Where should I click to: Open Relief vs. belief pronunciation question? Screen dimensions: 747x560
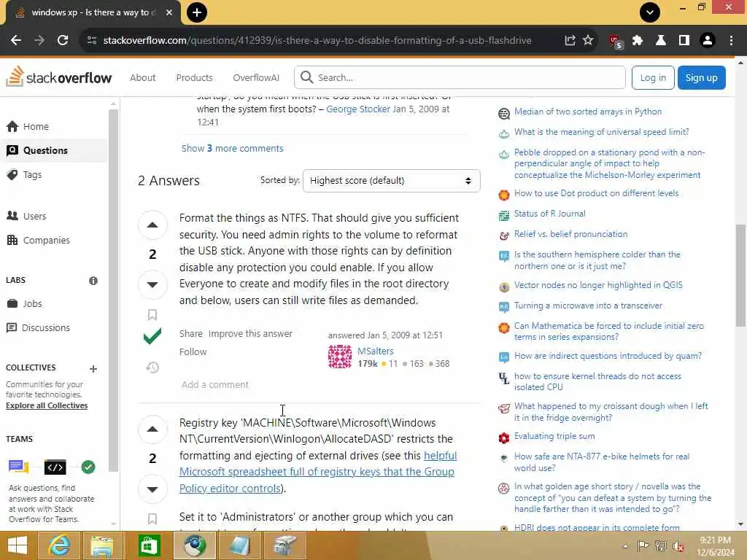point(570,234)
